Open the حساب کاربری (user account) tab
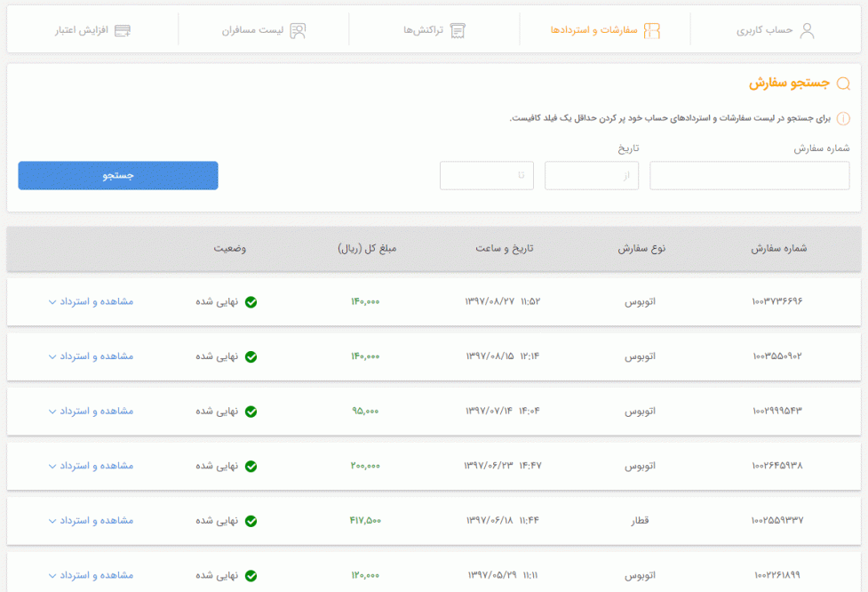 [775, 30]
